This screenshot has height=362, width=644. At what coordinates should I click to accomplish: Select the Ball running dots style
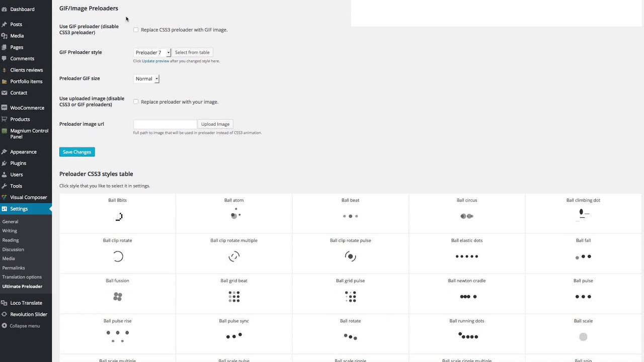[x=467, y=334]
